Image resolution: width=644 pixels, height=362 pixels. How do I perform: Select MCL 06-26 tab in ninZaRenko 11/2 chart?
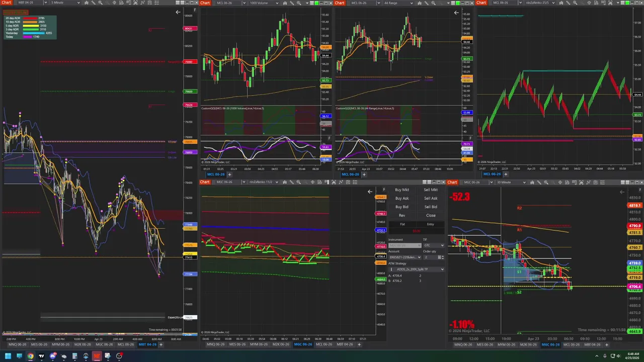point(325,344)
